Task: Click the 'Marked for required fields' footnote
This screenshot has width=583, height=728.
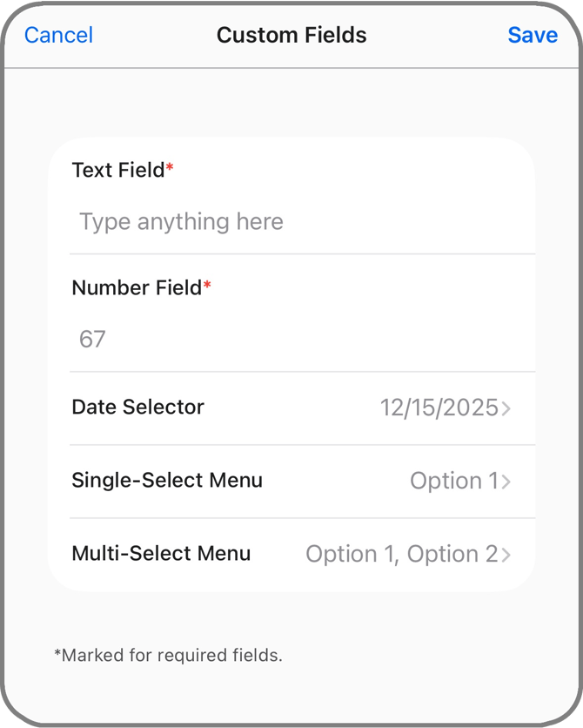Action: (x=168, y=656)
